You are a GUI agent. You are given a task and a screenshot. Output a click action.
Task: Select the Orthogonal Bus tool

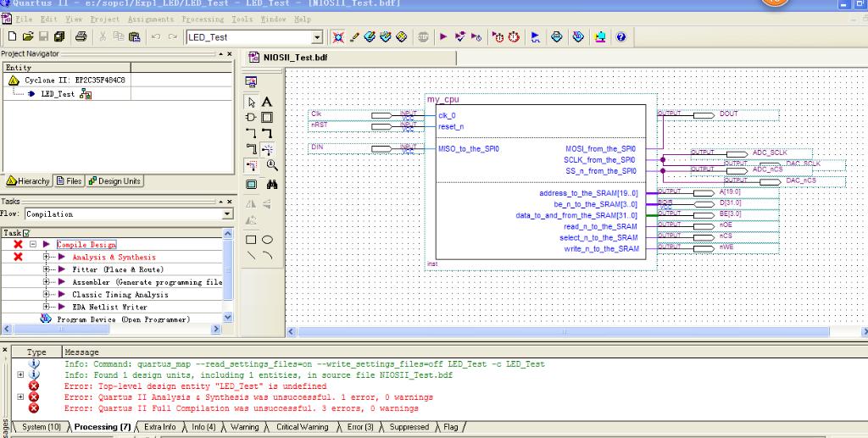coord(267,133)
